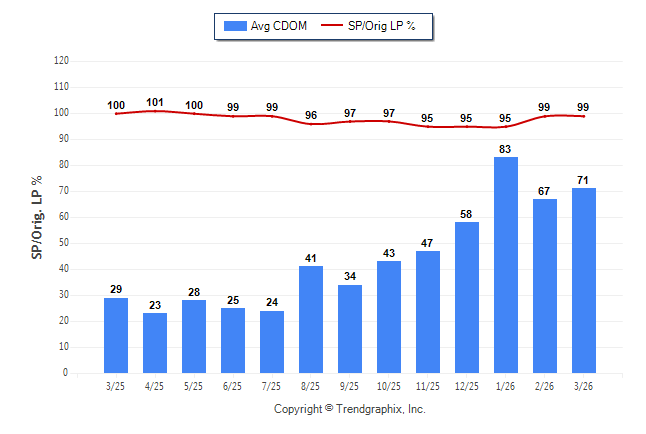Click the Copyright Trendgraphix, Inc. text

350,409
